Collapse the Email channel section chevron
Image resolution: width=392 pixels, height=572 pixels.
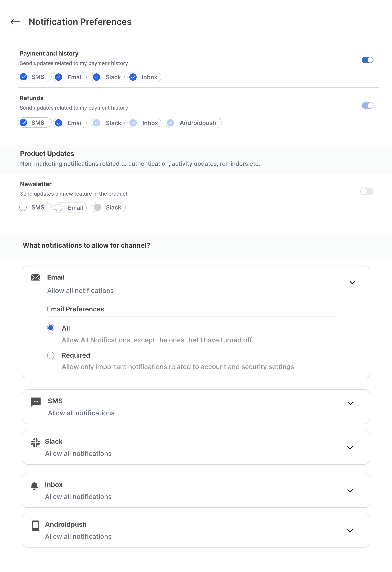pos(352,283)
